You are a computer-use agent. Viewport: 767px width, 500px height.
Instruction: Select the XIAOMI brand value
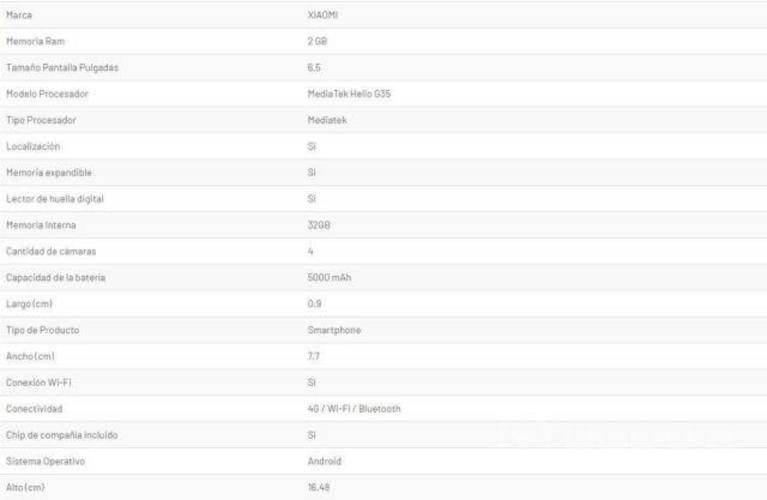(x=323, y=17)
